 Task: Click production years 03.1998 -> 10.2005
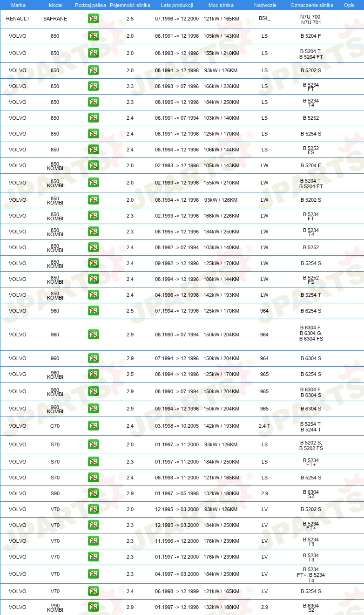point(177,426)
